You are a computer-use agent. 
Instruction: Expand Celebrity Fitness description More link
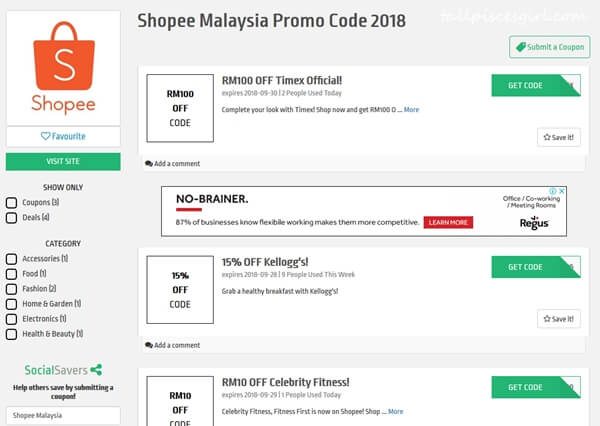[395, 411]
